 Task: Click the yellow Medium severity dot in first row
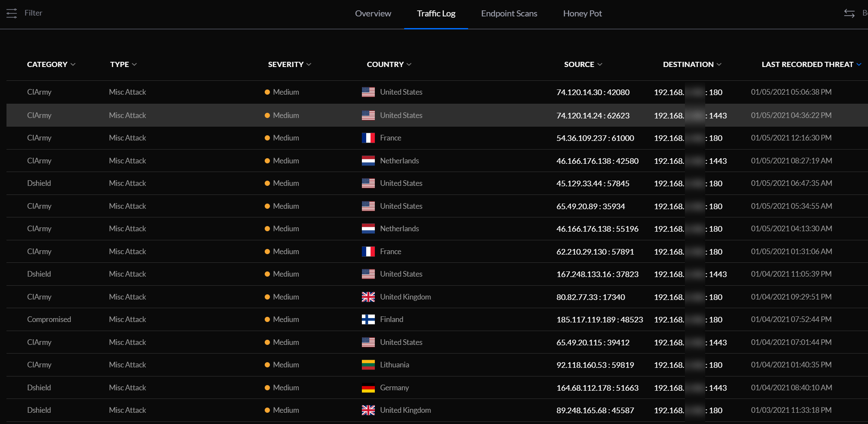(268, 92)
